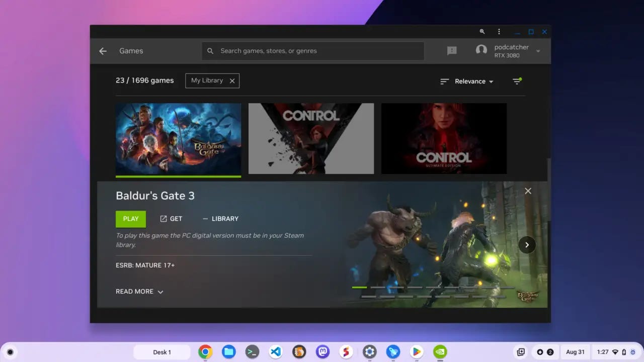The image size is (644, 362).
Task: Select the first green carousel indicator
Action: pos(359,287)
